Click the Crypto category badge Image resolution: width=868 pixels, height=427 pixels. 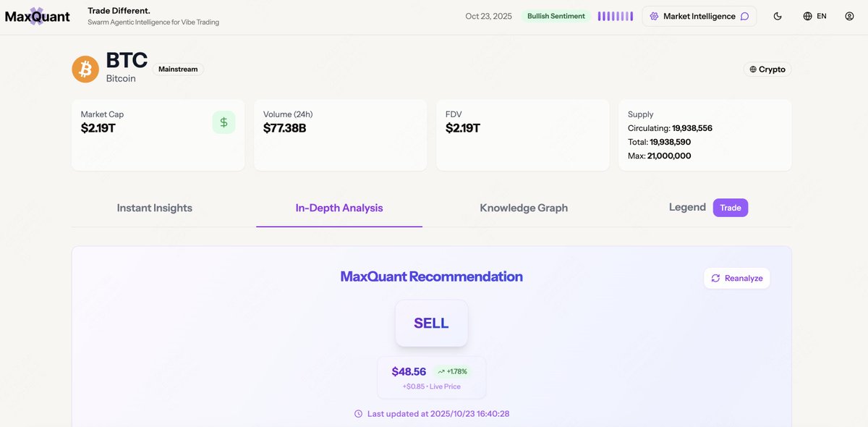pyautogui.click(x=767, y=69)
